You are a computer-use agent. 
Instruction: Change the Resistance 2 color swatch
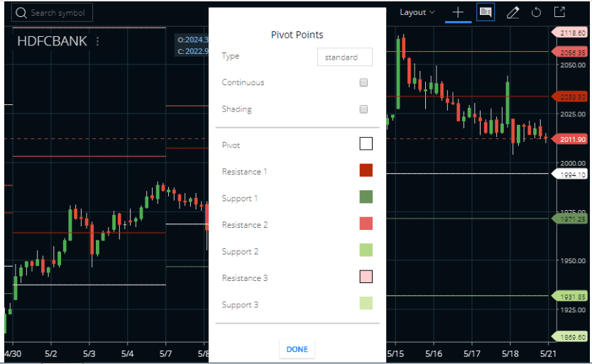click(366, 224)
